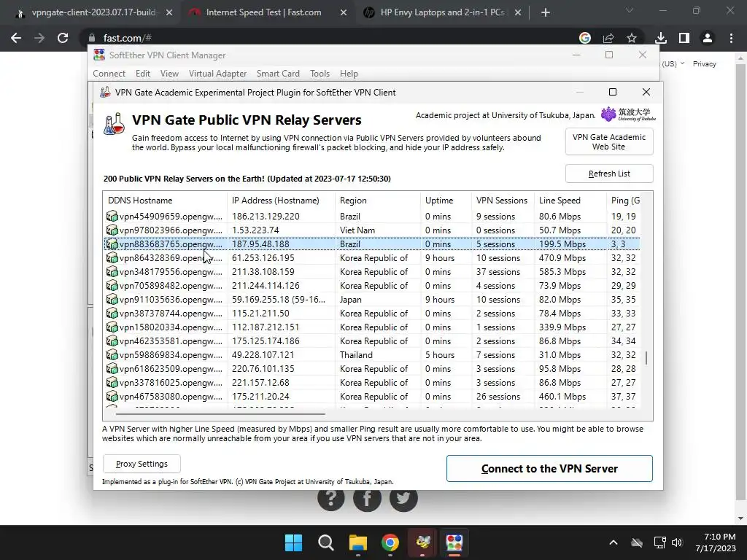Select IP address 61.253.126.195 cell

263,257
